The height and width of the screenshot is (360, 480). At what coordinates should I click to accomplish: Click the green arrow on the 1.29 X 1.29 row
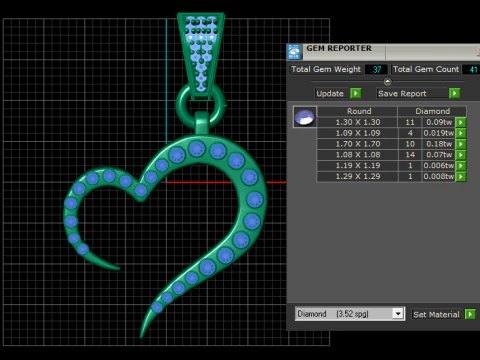point(461,176)
